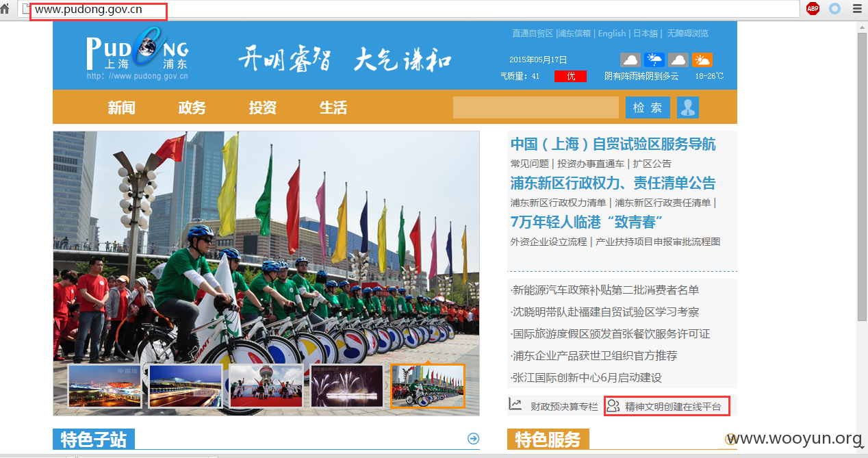Select the fireworks slideshow thumbnail
This screenshot has height=458, width=868.
(347, 386)
